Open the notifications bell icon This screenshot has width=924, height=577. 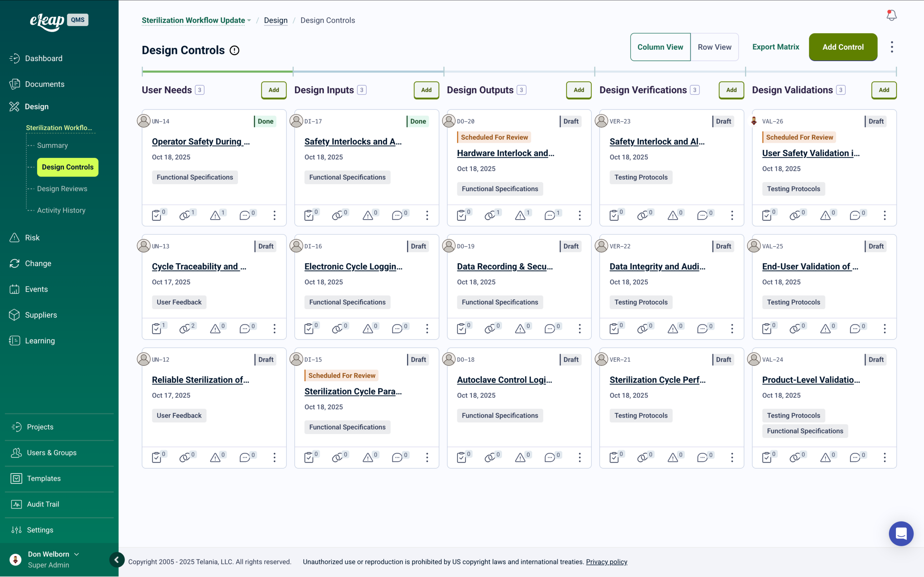pyautogui.click(x=891, y=15)
